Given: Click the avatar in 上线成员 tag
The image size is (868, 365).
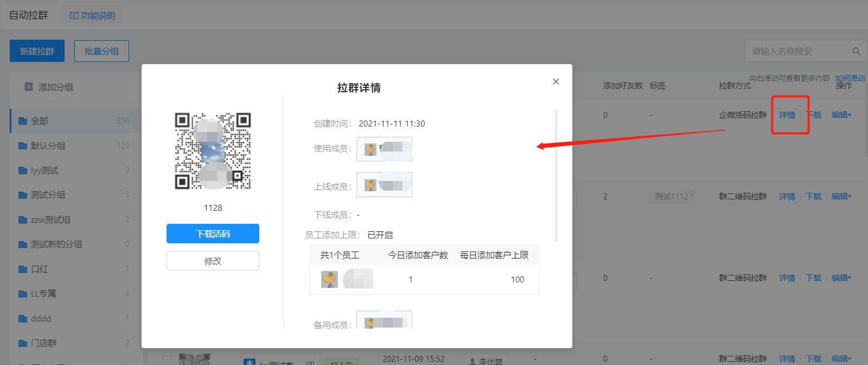Looking at the screenshot, I should [371, 185].
